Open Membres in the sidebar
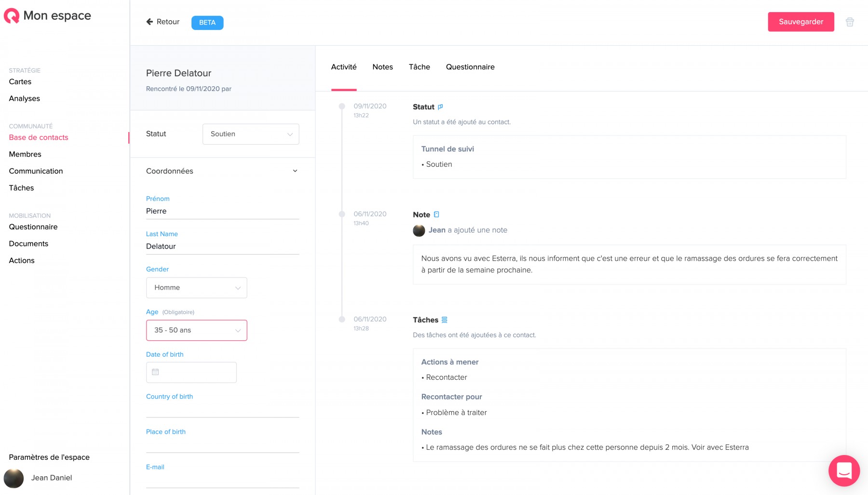Image resolution: width=868 pixels, height=495 pixels. coord(25,154)
